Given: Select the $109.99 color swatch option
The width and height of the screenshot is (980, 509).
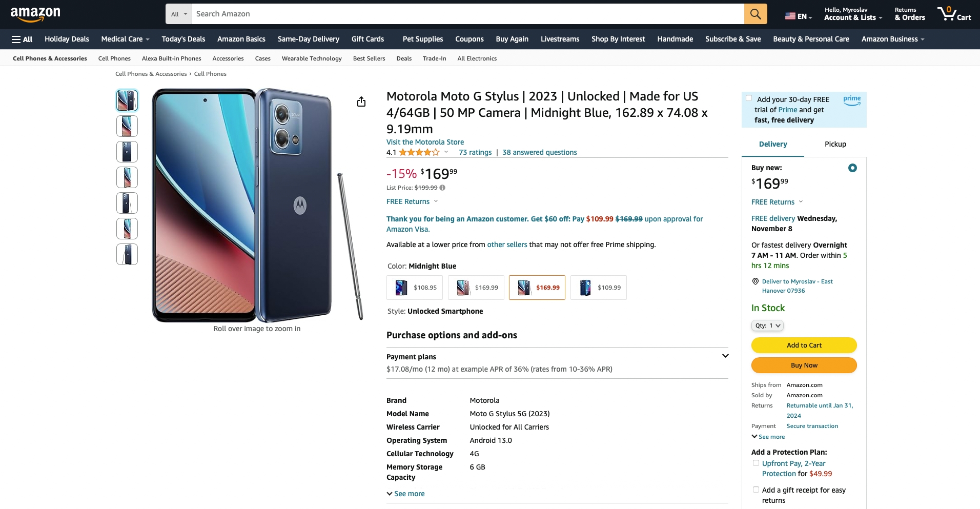Looking at the screenshot, I should pyautogui.click(x=598, y=288).
